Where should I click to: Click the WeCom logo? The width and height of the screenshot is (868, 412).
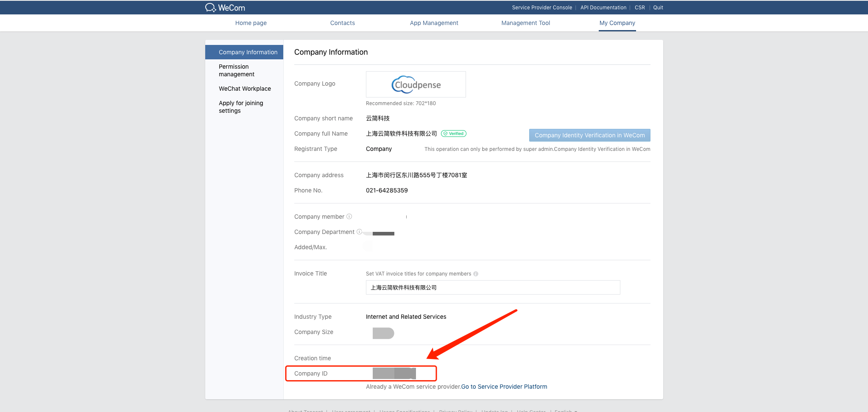point(225,8)
